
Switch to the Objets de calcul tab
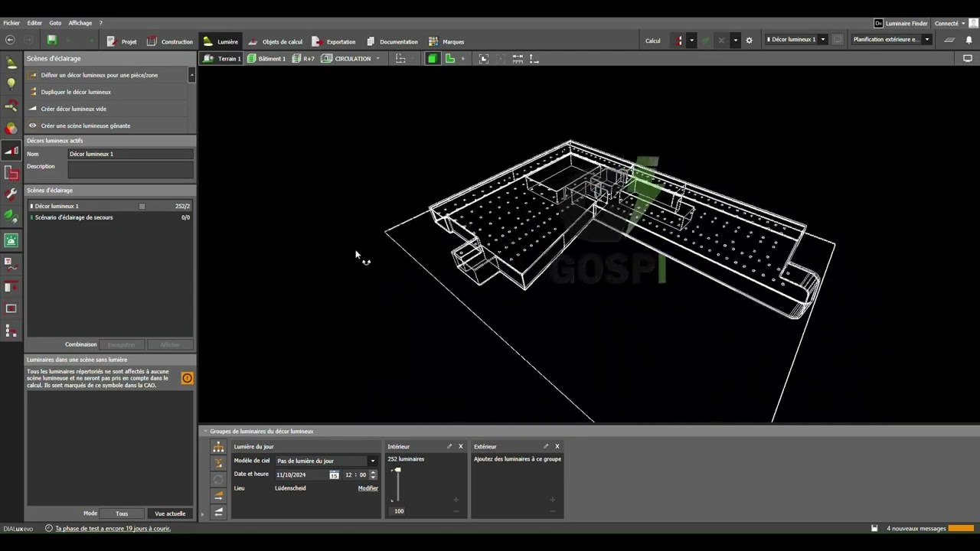[x=275, y=41]
